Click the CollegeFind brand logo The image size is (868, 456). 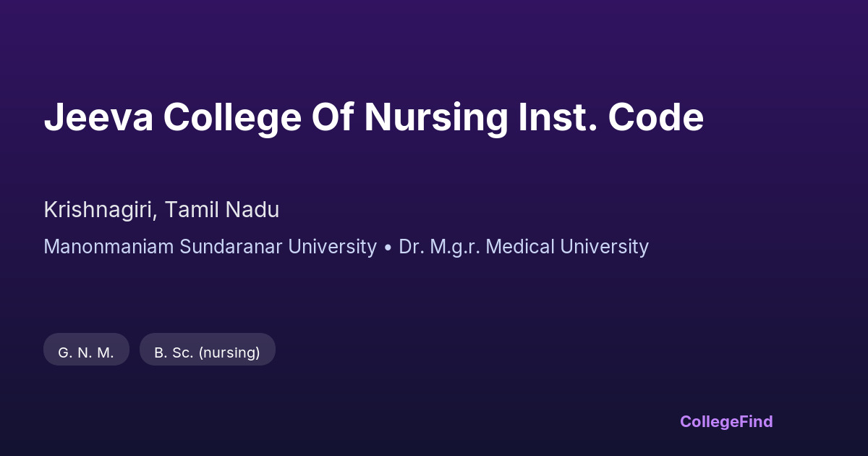click(x=726, y=421)
